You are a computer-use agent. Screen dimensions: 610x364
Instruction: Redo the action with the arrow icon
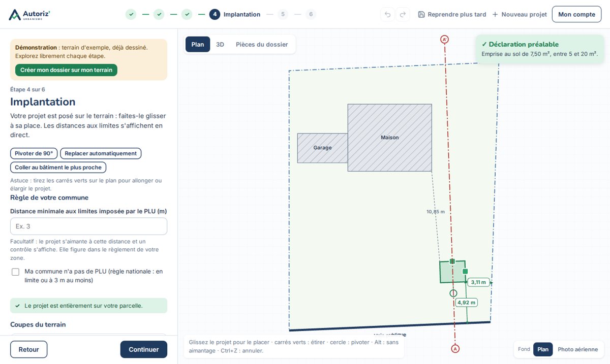click(x=403, y=14)
